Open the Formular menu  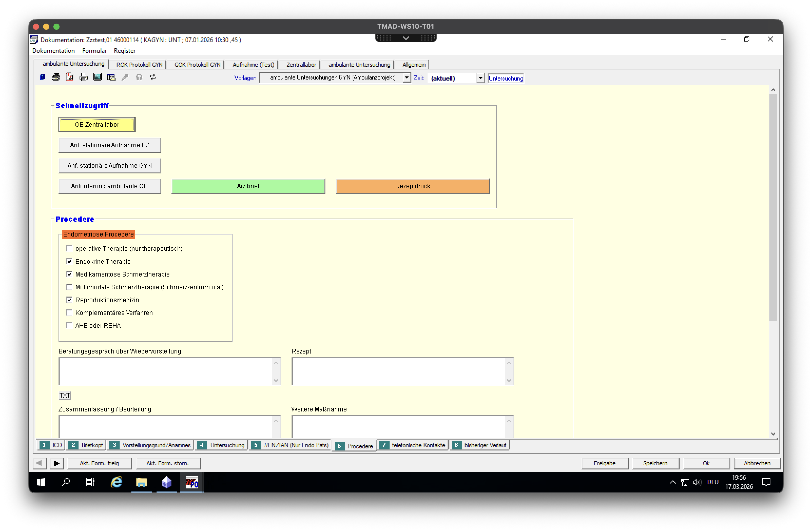click(x=94, y=51)
